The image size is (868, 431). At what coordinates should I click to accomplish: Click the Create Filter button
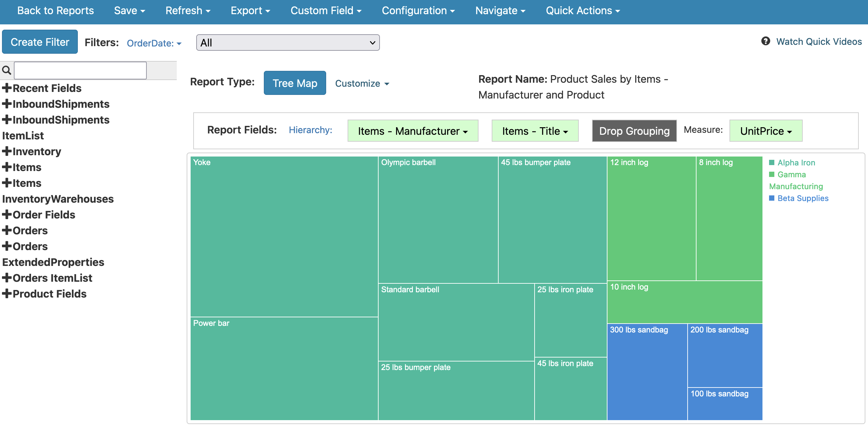pos(40,42)
